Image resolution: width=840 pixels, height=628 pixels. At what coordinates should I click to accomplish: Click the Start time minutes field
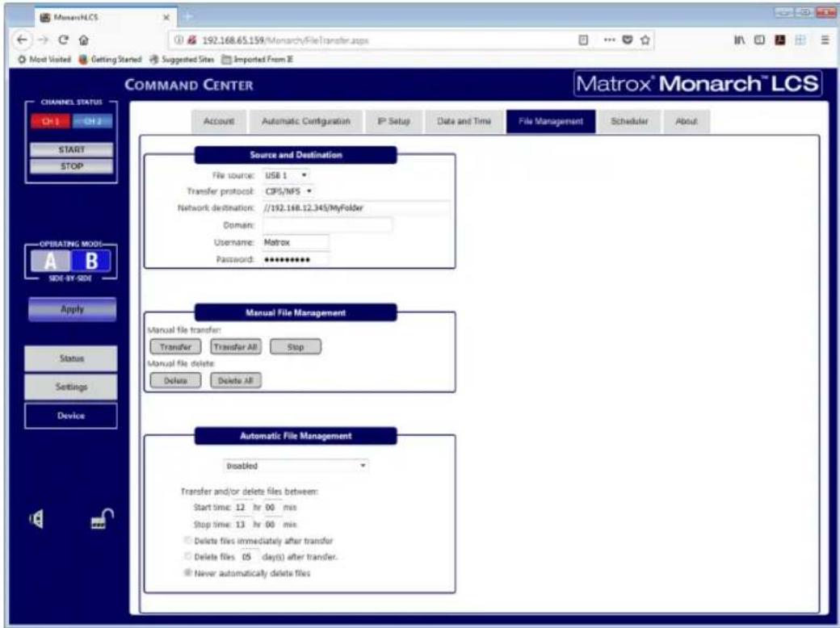click(x=271, y=507)
